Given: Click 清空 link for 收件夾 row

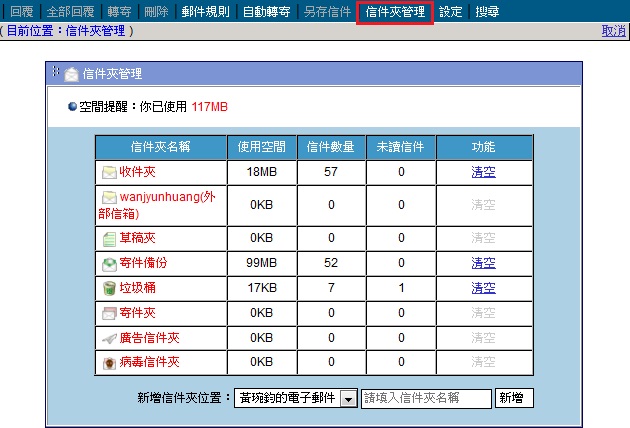Looking at the screenshot, I should [x=483, y=172].
